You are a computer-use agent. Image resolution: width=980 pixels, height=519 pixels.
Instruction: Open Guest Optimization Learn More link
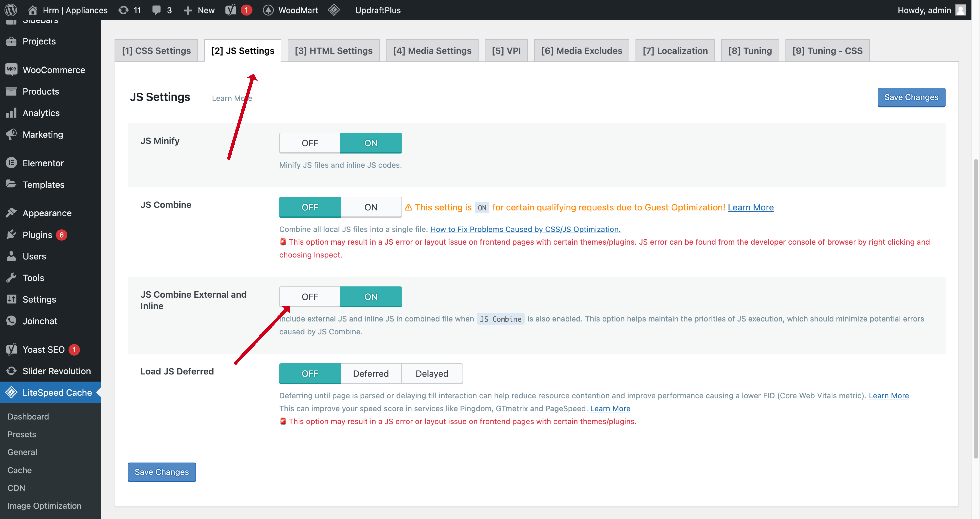point(751,207)
